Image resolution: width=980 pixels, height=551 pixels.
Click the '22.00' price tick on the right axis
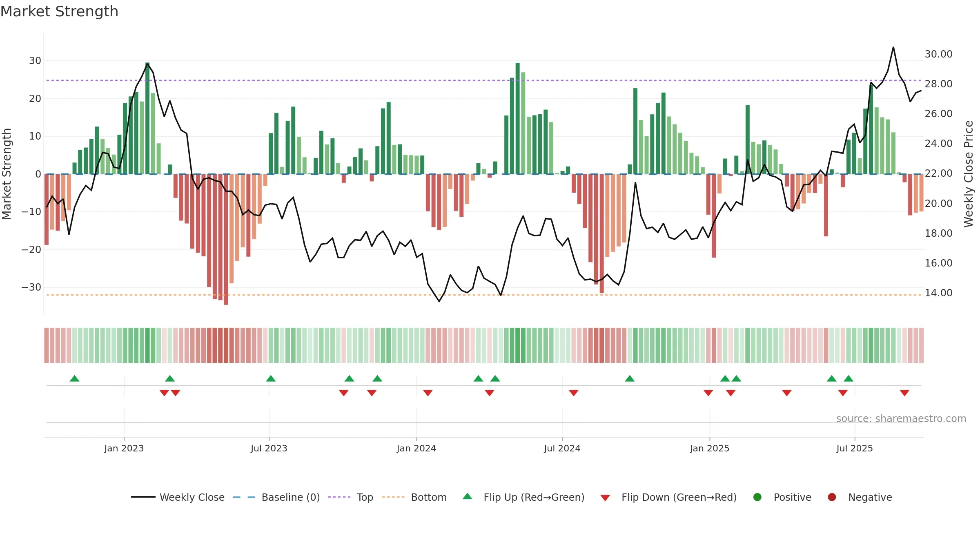pyautogui.click(x=939, y=173)
